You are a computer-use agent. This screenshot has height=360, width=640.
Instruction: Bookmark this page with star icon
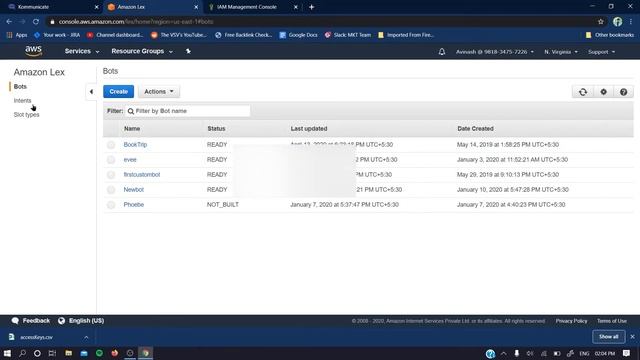(x=600, y=22)
